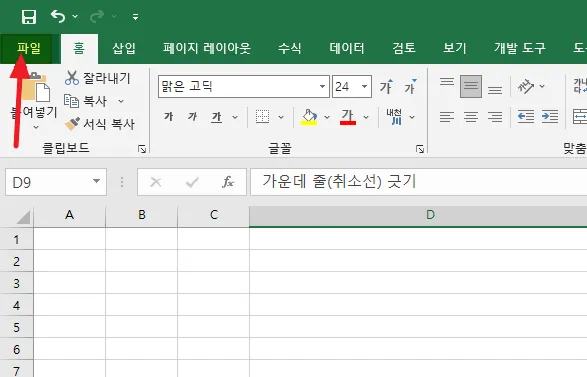The width and height of the screenshot is (587, 377).
Task: Apply red font color 가
Action: tap(348, 117)
